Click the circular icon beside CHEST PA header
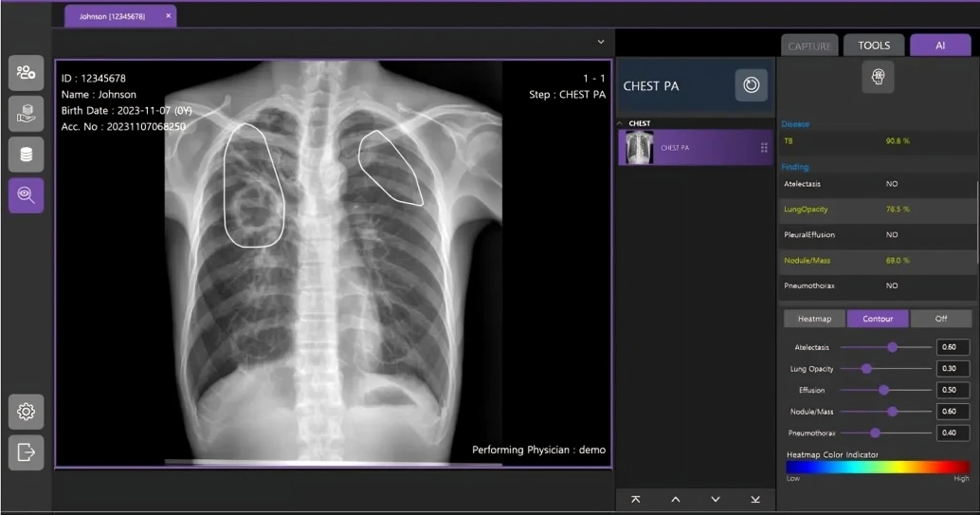The width and height of the screenshot is (980, 515). click(x=751, y=85)
